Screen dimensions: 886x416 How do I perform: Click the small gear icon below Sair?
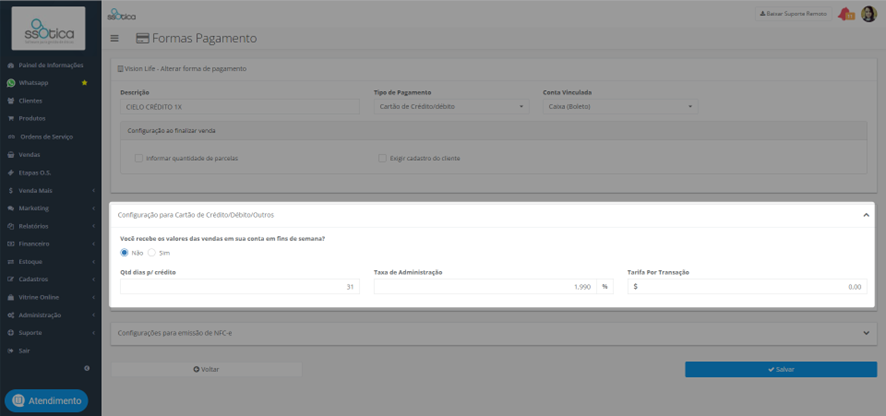tap(86, 368)
